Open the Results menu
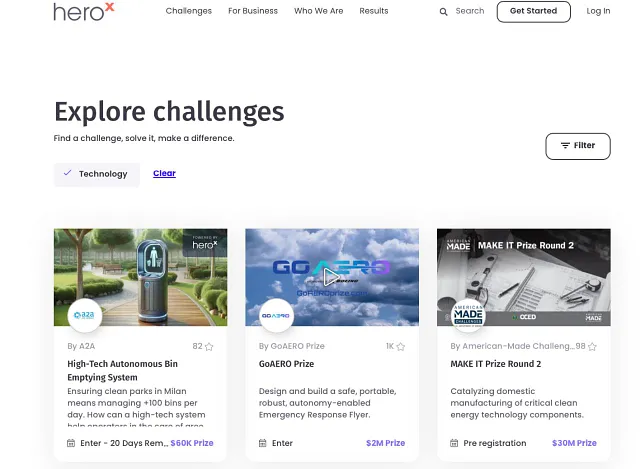Viewport: 640px width, 469px height. [x=373, y=11]
